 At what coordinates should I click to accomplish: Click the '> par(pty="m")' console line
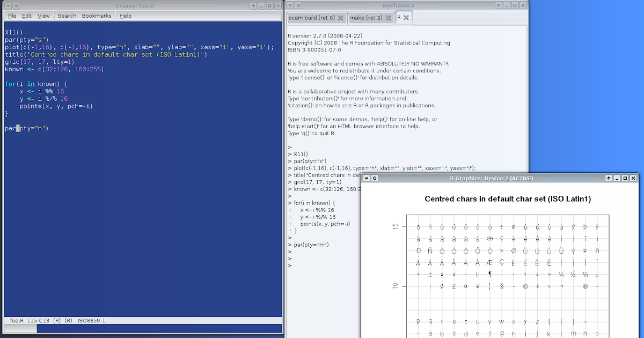pyautogui.click(x=308, y=245)
